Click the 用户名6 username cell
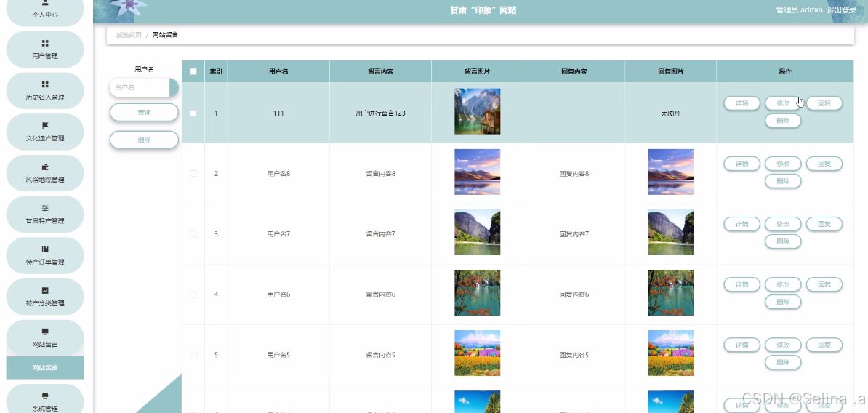The height and width of the screenshot is (413, 868). 278,294
